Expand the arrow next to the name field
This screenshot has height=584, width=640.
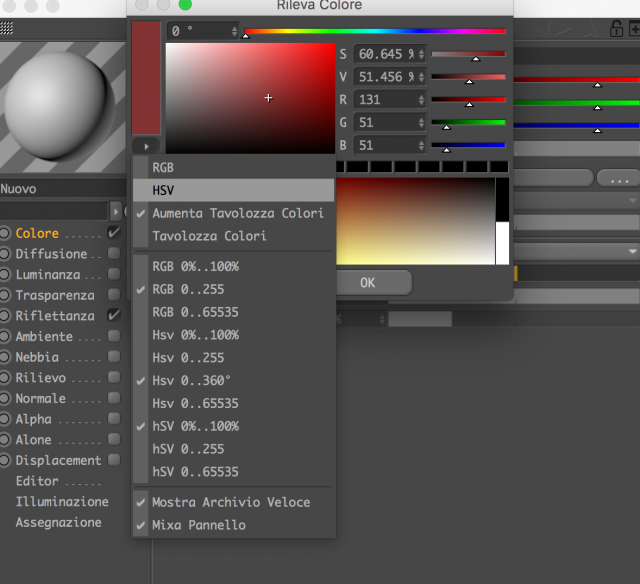(x=116, y=212)
